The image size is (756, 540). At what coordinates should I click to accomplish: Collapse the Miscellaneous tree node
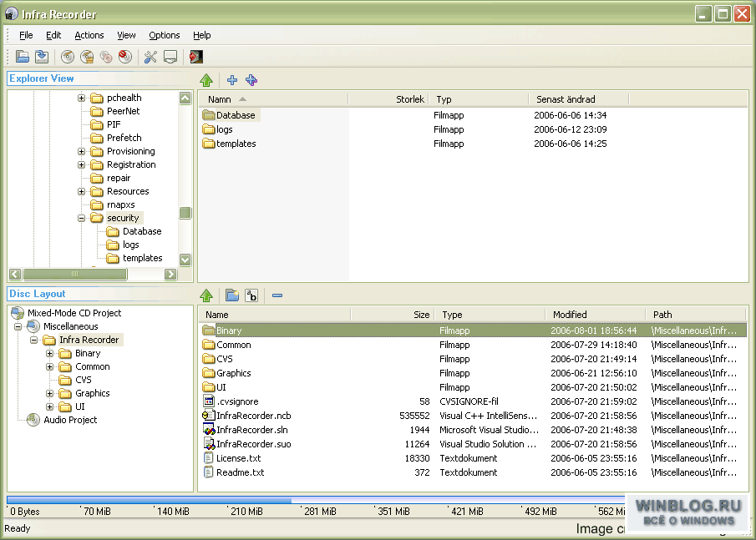[18, 326]
